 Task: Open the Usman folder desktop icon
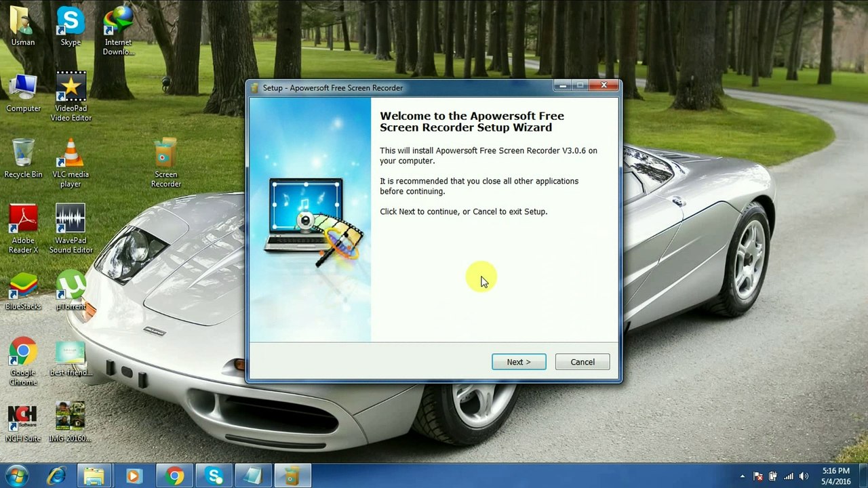click(x=23, y=26)
